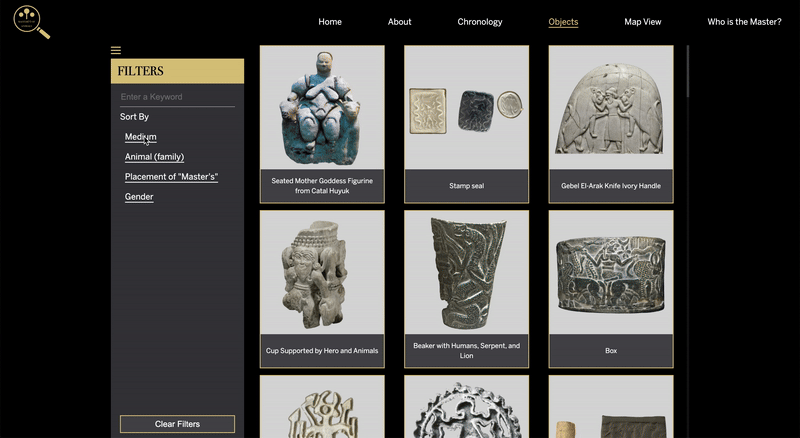Image resolution: width=800 pixels, height=438 pixels.
Task: Toggle the hamburger menu above Filters
Action: click(x=116, y=50)
